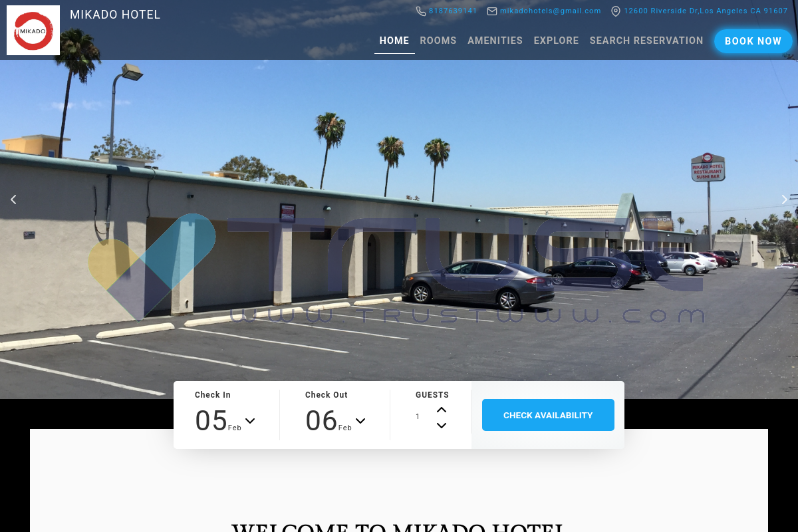Image resolution: width=798 pixels, height=532 pixels.
Task: Click the Check Availability button
Action: pyautogui.click(x=548, y=415)
